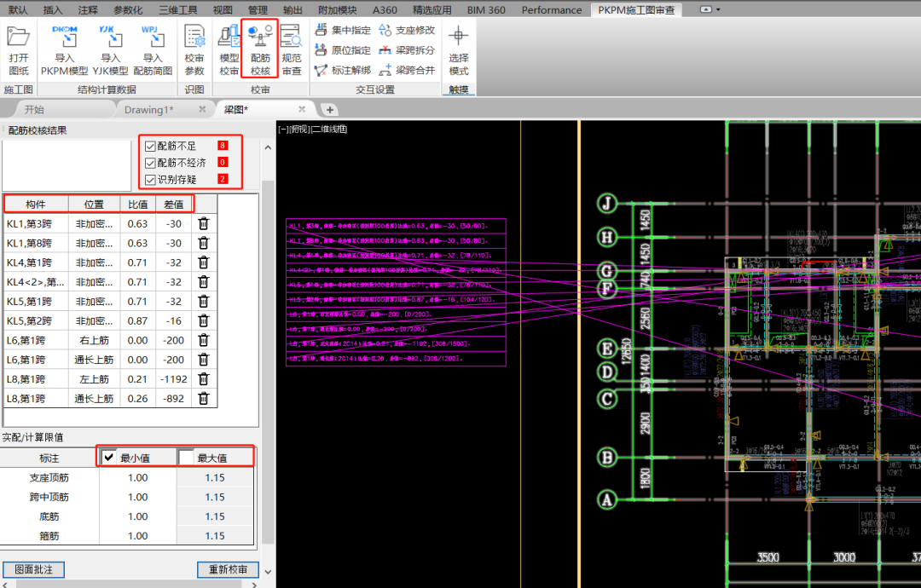This screenshot has height=588, width=921.
Task: Click 导入配筋简图 import icon
Action: tap(153, 50)
